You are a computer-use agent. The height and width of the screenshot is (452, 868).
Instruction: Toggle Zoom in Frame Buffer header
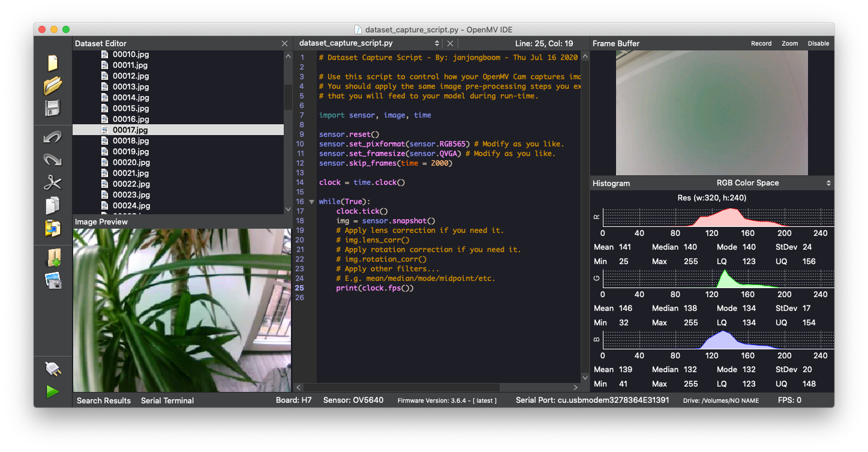pos(790,43)
